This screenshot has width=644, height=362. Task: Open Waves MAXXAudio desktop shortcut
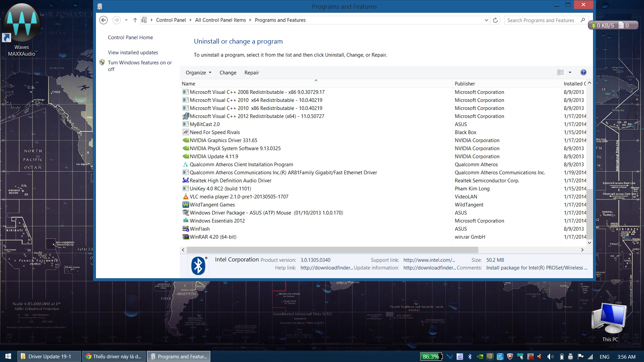point(21,30)
